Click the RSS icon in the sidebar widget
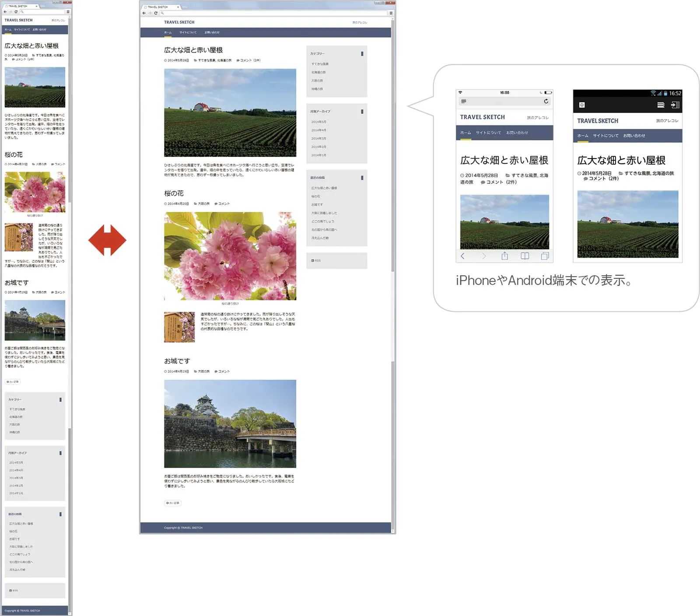The height and width of the screenshot is (616, 700). 312,260
